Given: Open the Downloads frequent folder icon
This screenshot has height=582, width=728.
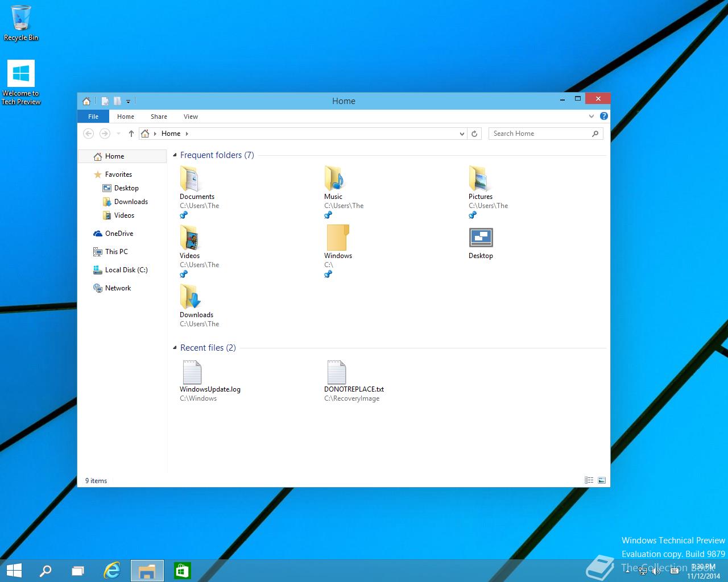Looking at the screenshot, I should pyautogui.click(x=191, y=296).
